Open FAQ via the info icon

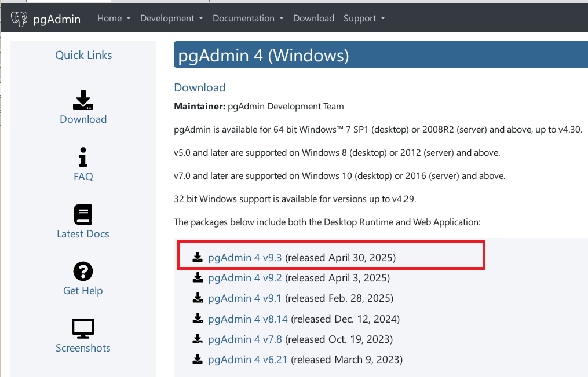point(83,157)
